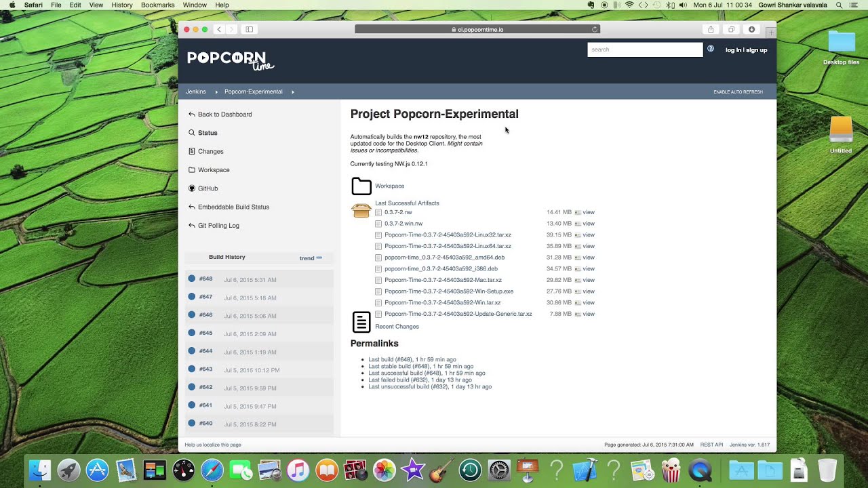This screenshot has width=868, height=488.
Task: Open the Safari menu
Action: click(x=33, y=5)
